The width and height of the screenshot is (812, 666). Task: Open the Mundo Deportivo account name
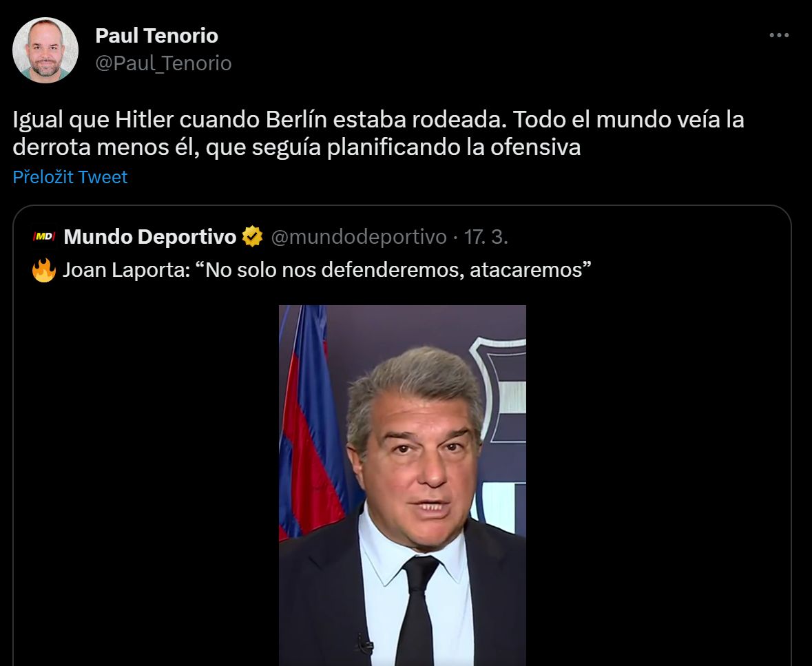point(150,237)
